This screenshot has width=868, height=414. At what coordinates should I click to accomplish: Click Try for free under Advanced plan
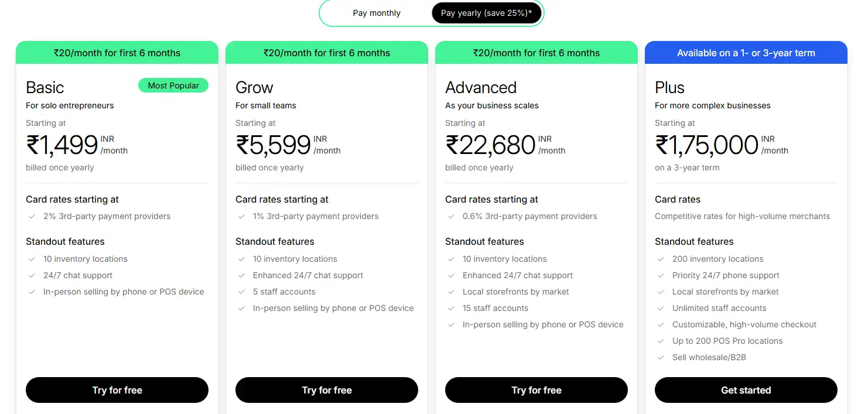(536, 390)
